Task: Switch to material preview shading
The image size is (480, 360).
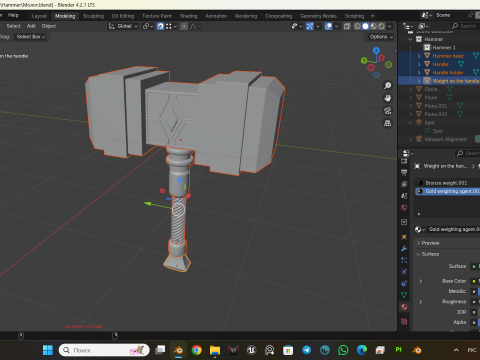Action: pos(373,26)
